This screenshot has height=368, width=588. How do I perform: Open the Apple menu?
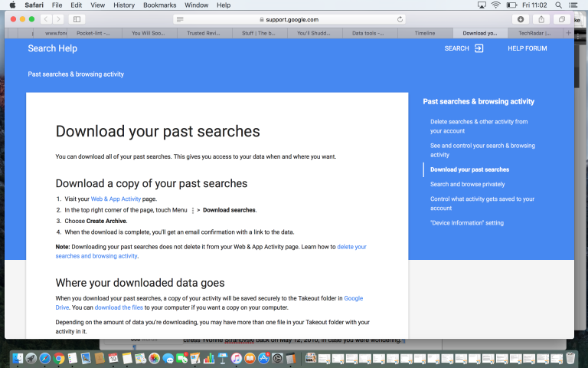(x=12, y=5)
